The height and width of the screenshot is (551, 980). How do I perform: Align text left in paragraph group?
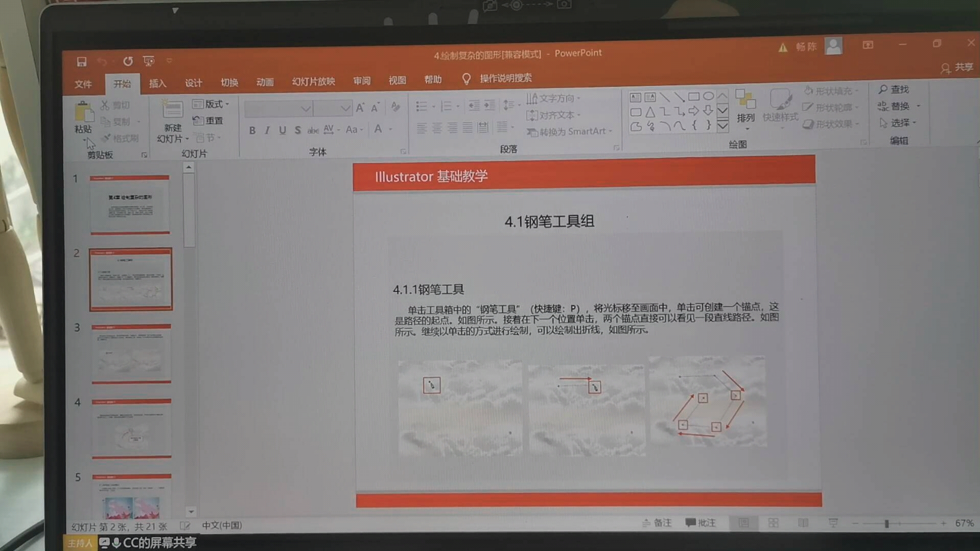[x=422, y=128]
